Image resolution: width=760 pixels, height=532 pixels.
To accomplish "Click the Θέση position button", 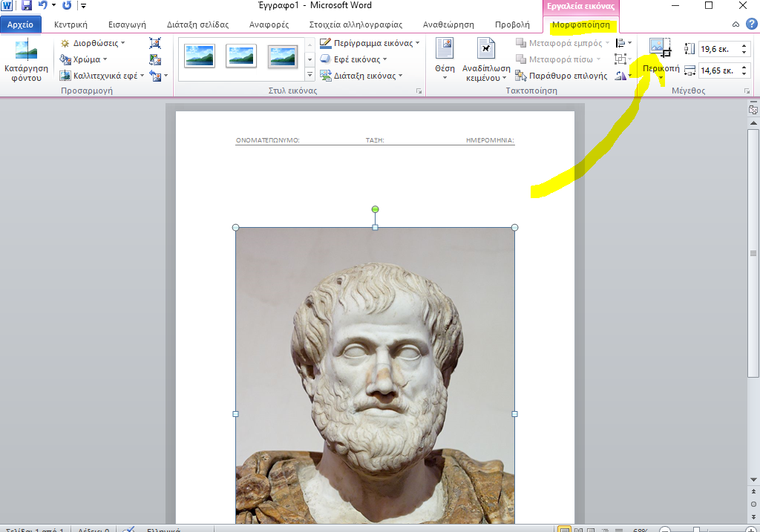I will coord(445,59).
